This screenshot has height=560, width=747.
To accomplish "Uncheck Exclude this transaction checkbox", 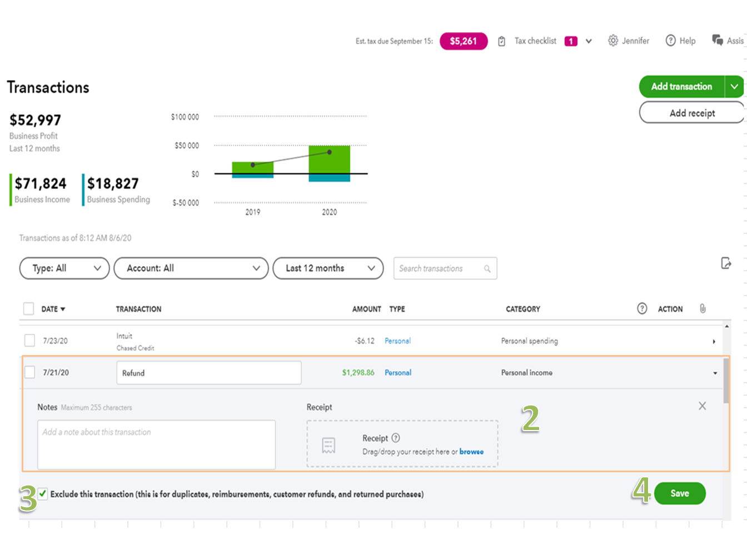I will click(x=43, y=493).
